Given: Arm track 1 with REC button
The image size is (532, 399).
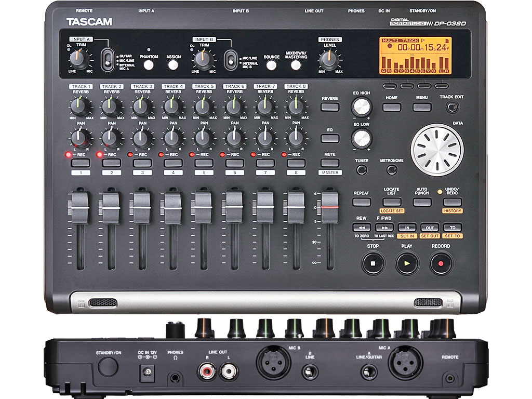Looking at the screenshot, I should click(x=81, y=163).
